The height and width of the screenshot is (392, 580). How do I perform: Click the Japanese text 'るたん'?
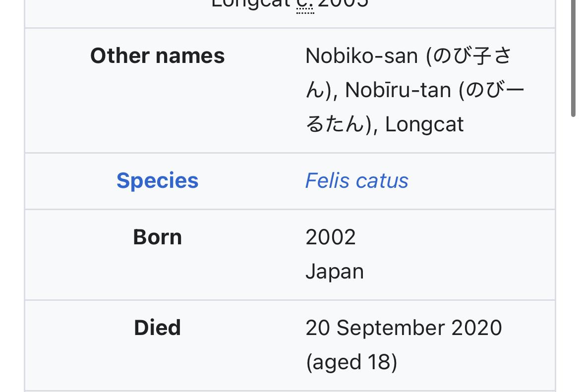(335, 124)
